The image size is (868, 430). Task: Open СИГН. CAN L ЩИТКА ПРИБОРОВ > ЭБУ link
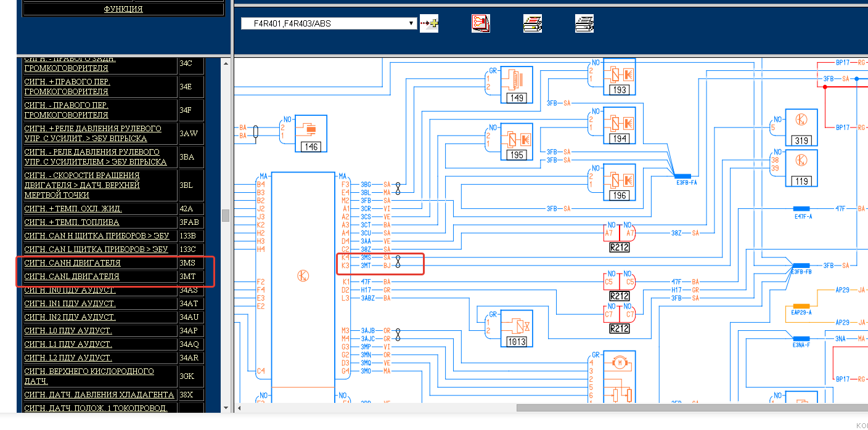tap(96, 249)
